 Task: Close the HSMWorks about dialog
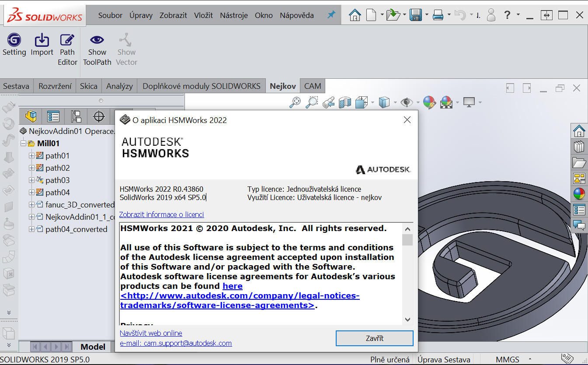pos(407,120)
